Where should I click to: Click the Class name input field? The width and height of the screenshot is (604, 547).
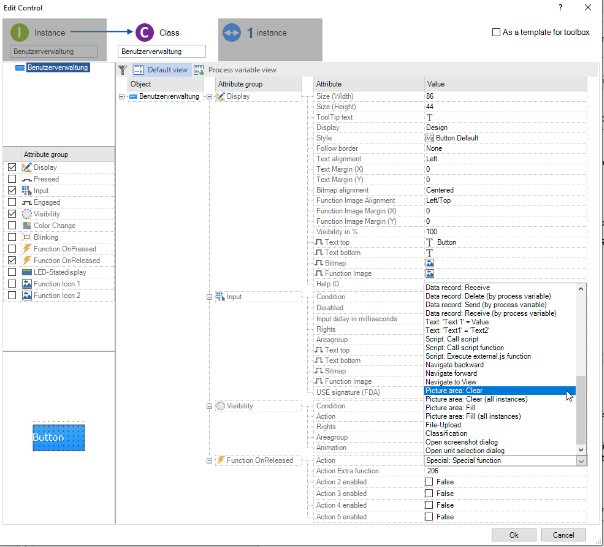pyautogui.click(x=161, y=51)
